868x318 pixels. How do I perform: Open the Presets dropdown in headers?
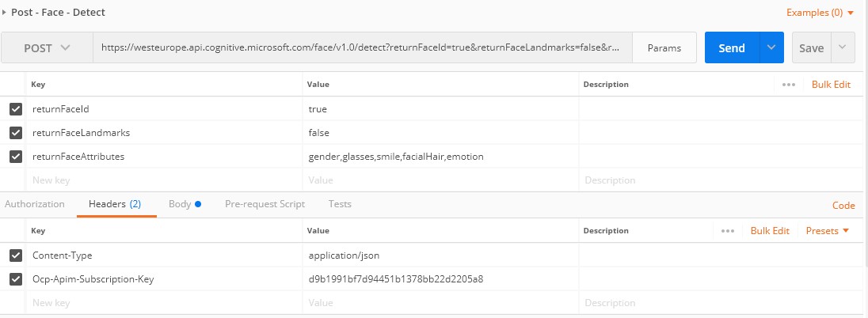click(x=827, y=231)
